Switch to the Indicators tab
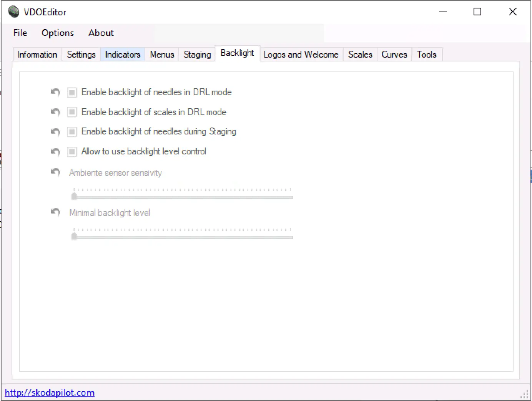Image resolution: width=532 pixels, height=401 pixels. click(x=123, y=55)
